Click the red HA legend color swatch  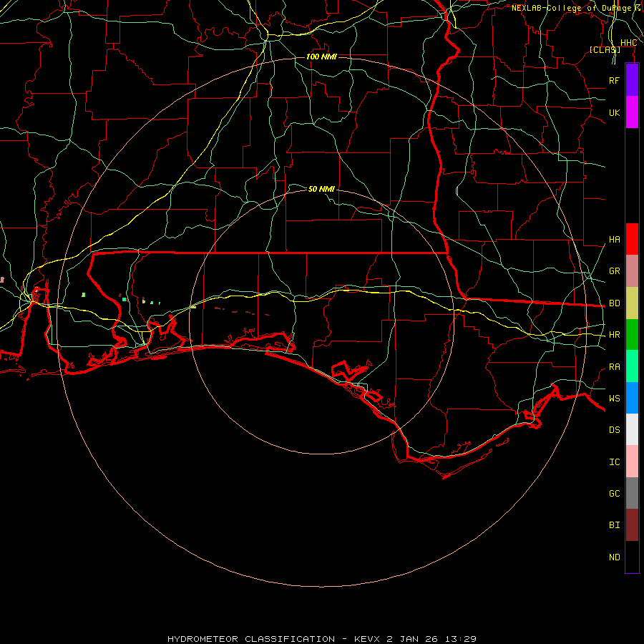[x=632, y=239]
